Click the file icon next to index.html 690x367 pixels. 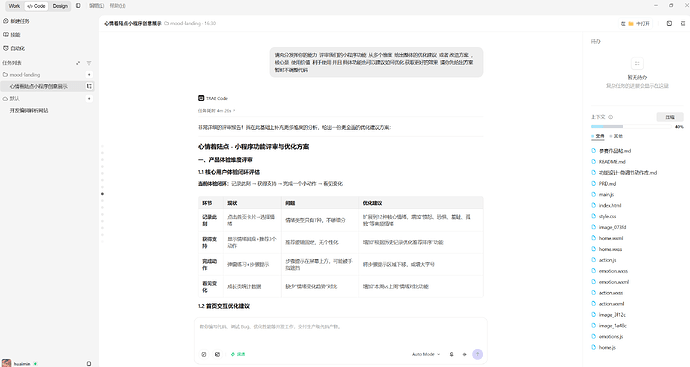point(594,206)
